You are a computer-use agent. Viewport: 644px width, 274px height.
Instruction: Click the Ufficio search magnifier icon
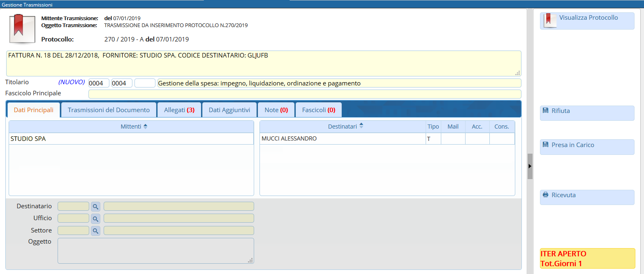tap(95, 219)
